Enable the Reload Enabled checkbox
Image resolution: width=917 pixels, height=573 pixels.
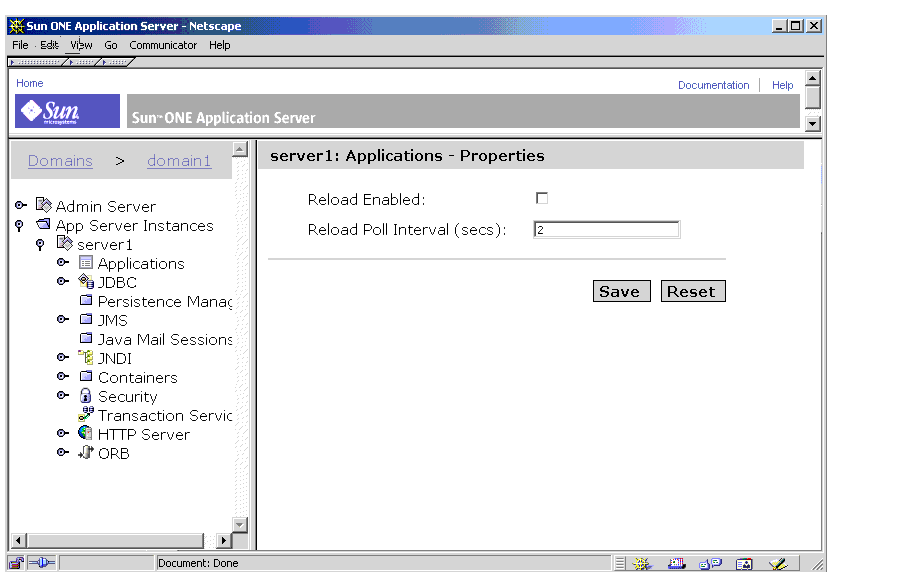click(542, 198)
